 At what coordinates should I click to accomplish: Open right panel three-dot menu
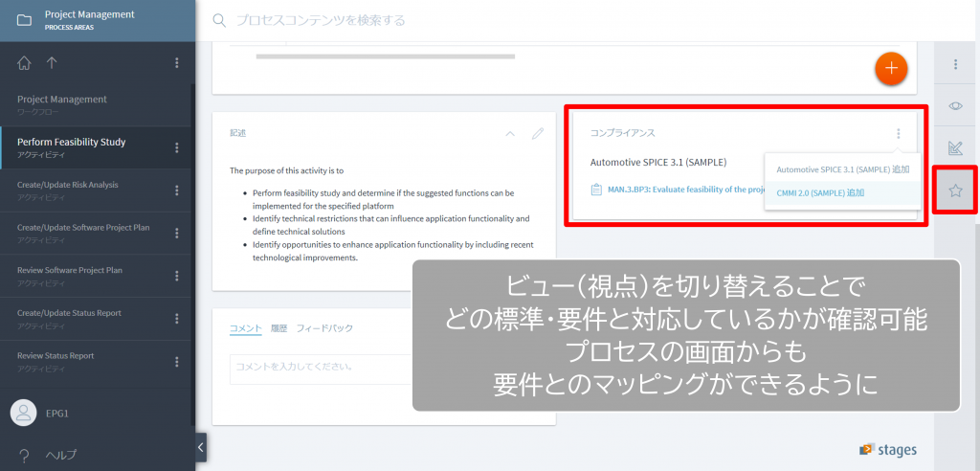(955, 64)
